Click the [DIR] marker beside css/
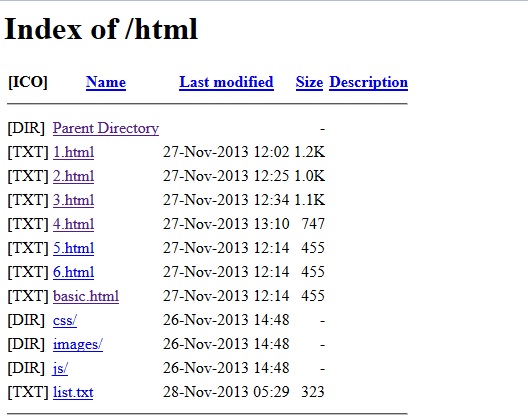The image size is (528, 417). point(26,320)
